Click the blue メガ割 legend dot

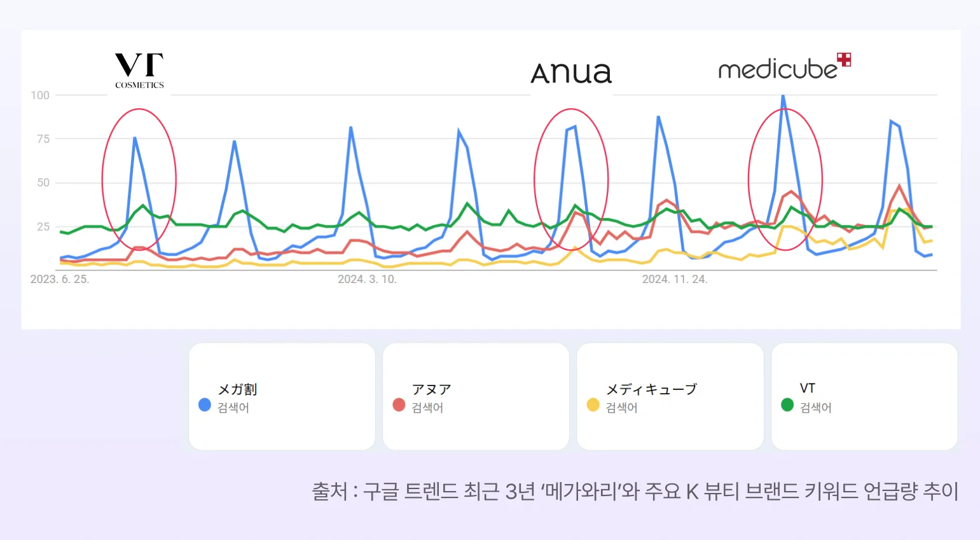205,405
